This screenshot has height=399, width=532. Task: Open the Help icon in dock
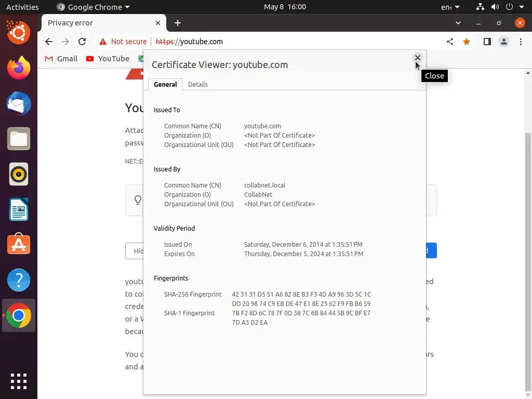pyautogui.click(x=19, y=280)
